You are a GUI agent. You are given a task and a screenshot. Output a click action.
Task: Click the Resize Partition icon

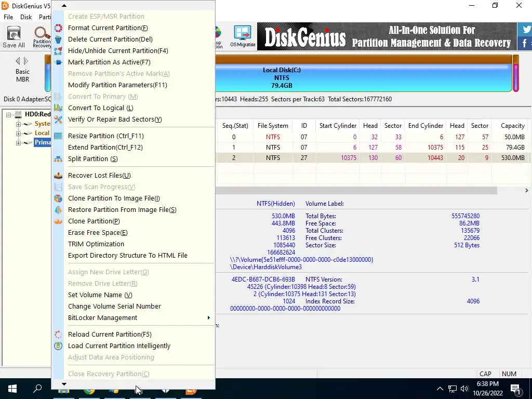[x=58, y=136]
